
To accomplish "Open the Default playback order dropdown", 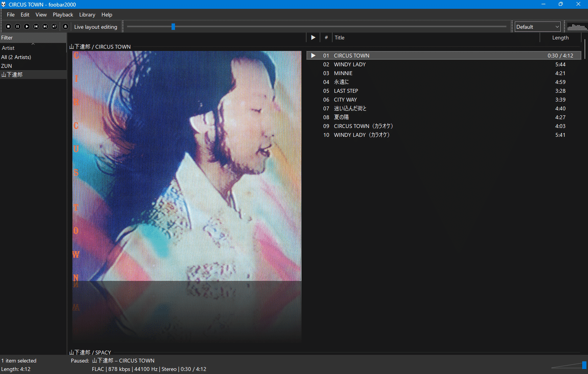I will [538, 27].
